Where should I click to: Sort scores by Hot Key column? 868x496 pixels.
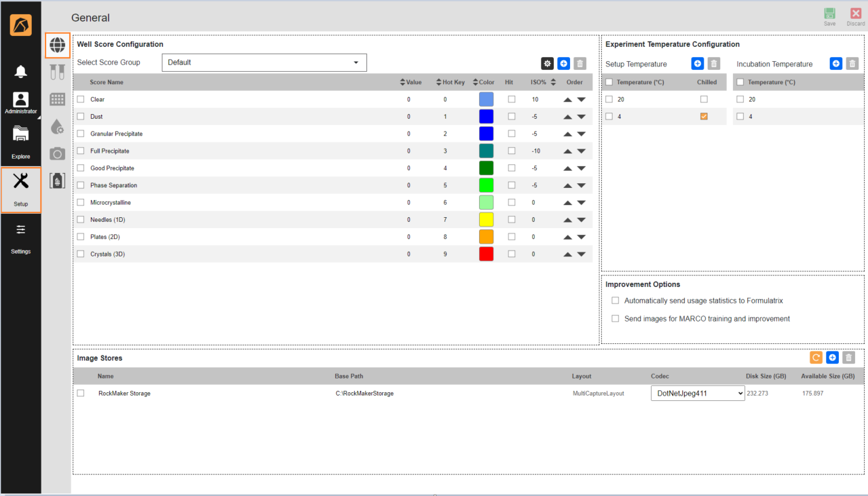450,82
